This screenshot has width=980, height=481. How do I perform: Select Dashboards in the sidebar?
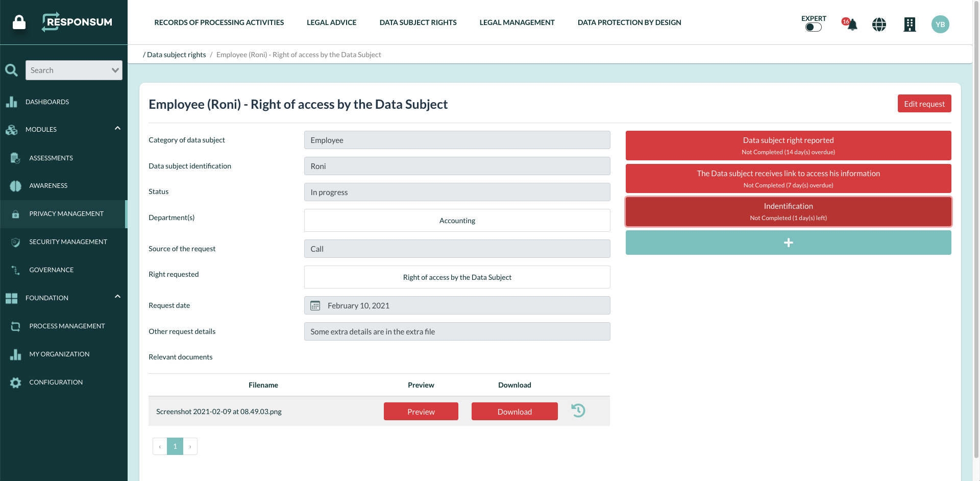(x=47, y=102)
